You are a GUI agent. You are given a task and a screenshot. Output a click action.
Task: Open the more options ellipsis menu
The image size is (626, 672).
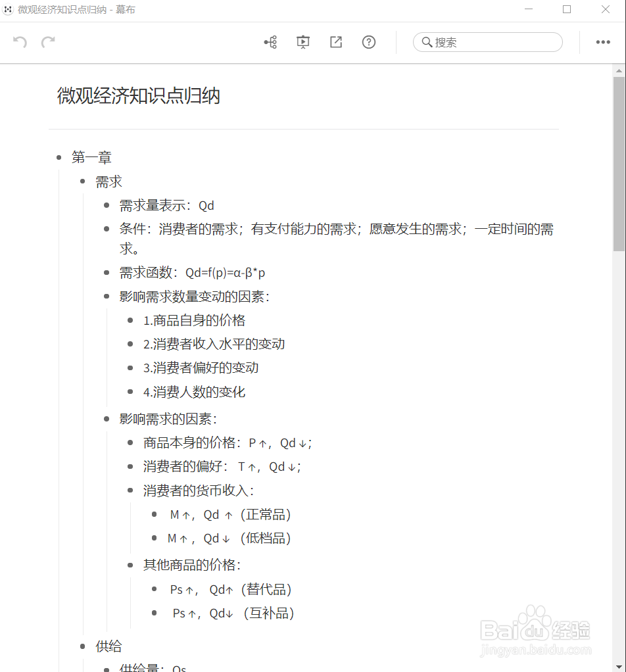click(x=603, y=42)
